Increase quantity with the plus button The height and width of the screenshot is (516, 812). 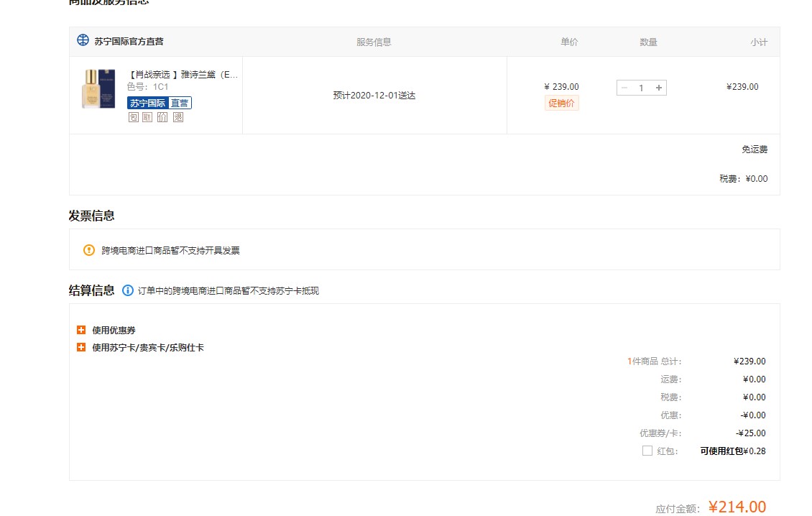[659, 88]
